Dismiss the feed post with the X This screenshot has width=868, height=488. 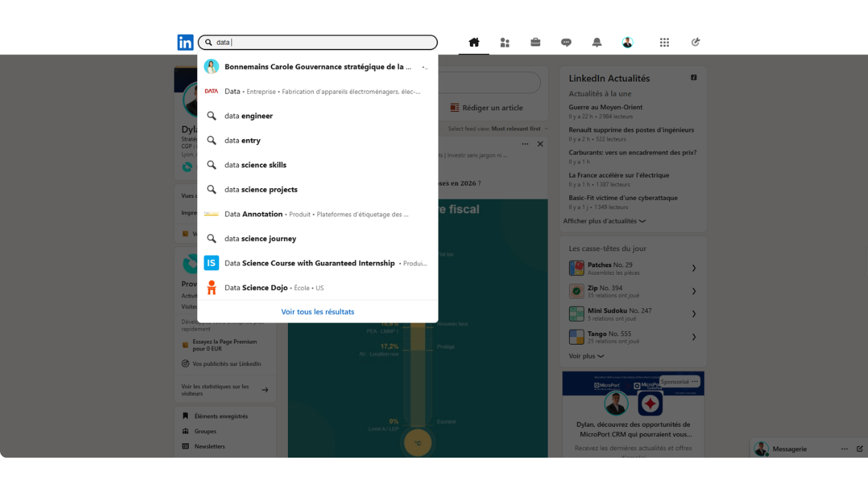(540, 144)
